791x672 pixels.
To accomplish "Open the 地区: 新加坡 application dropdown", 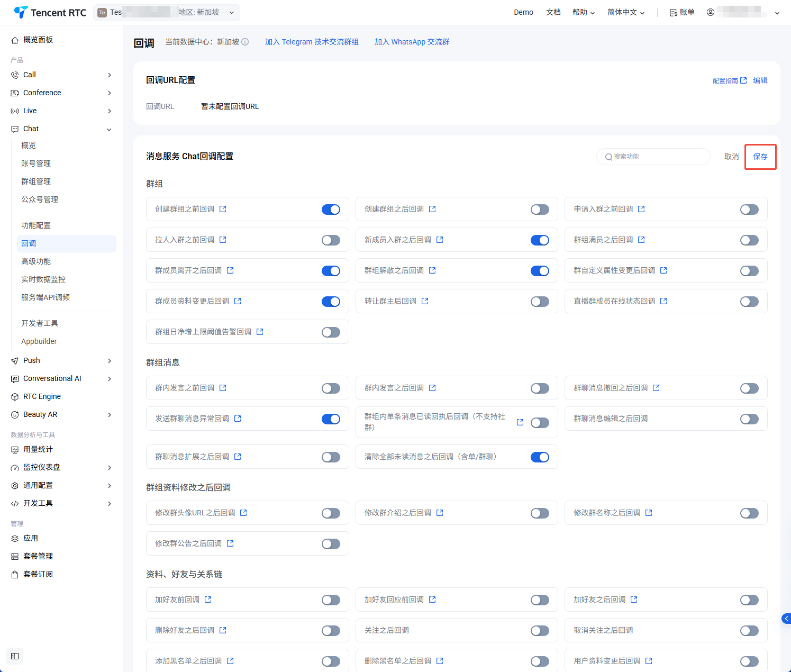I will (167, 12).
